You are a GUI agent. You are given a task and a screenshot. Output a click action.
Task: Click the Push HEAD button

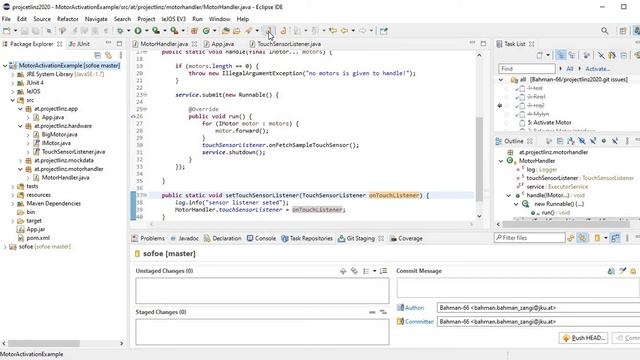[584, 338]
